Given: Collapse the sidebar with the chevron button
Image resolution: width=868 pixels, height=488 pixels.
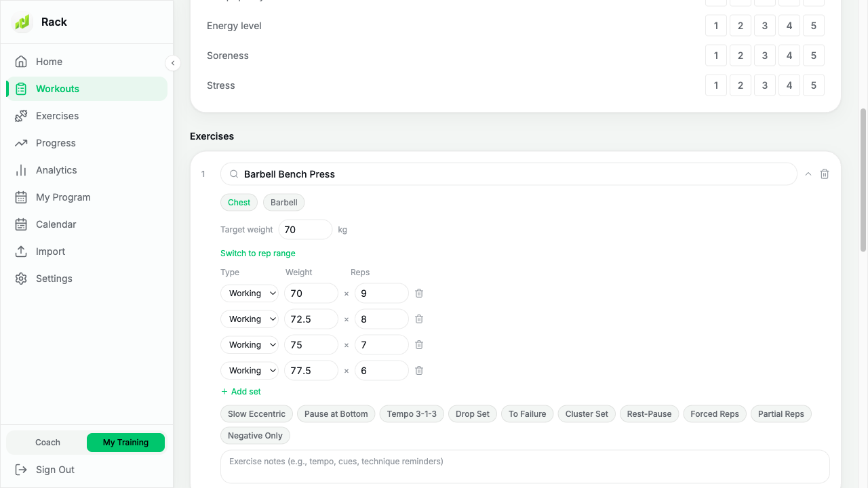Looking at the screenshot, I should click(173, 63).
